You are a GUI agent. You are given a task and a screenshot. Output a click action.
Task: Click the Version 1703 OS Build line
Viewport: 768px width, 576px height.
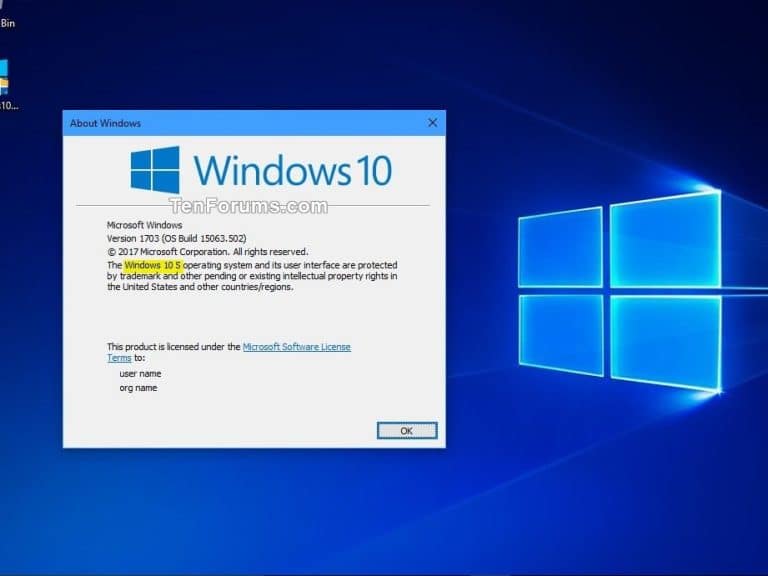pyautogui.click(x=179, y=239)
